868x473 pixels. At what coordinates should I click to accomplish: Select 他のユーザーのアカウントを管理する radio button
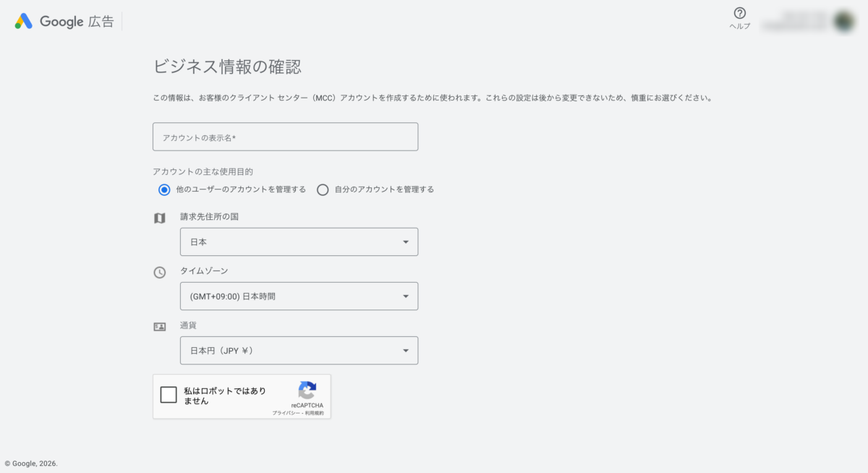[164, 189]
